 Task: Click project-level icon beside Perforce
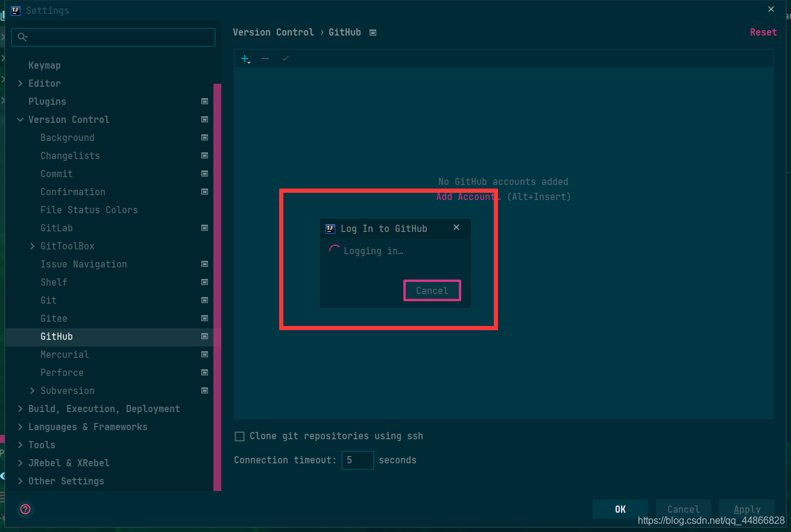(205, 372)
